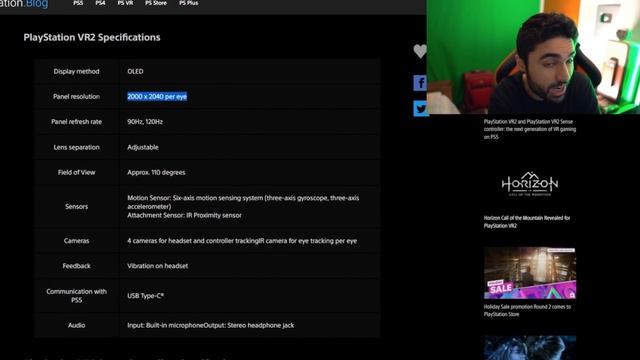The width and height of the screenshot is (640, 360).
Task: Open Holiday Sale promotion Round 2 link
Action: [x=527, y=310]
